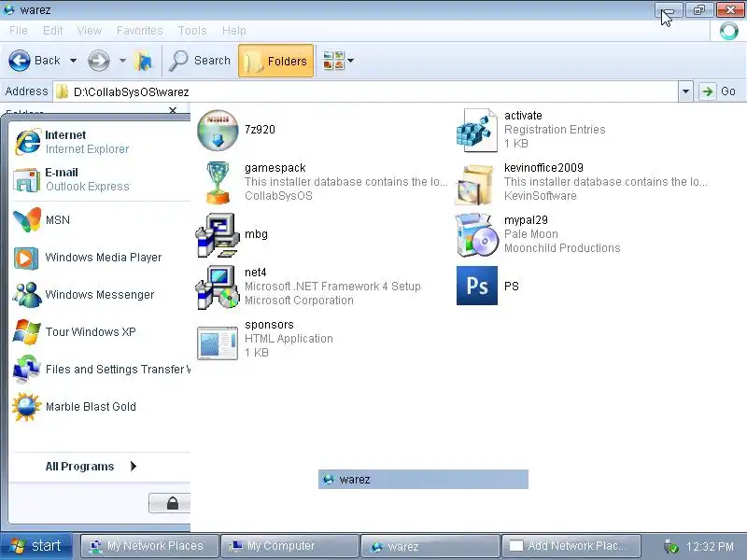Open the Edit menu
Viewport: 747px width, 560px height.
click(x=53, y=31)
